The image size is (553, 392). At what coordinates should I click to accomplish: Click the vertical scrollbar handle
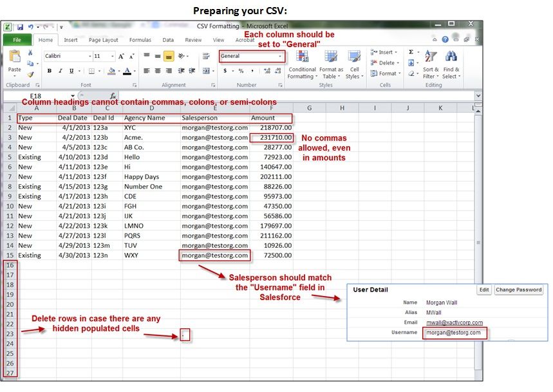(x=478, y=242)
